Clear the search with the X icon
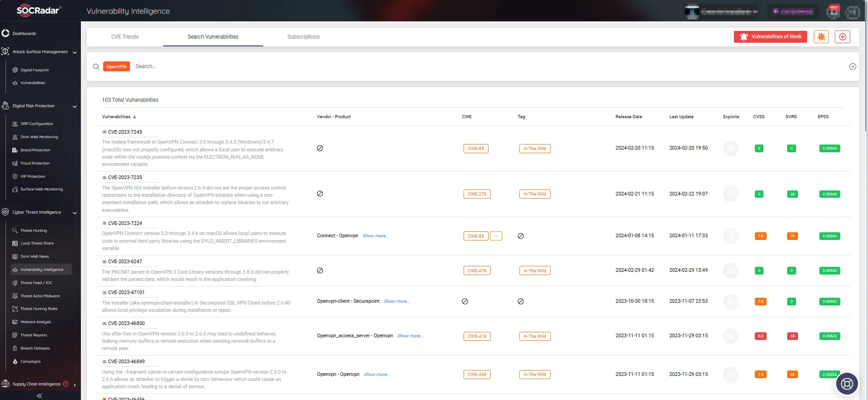The image size is (868, 400). coord(853,66)
